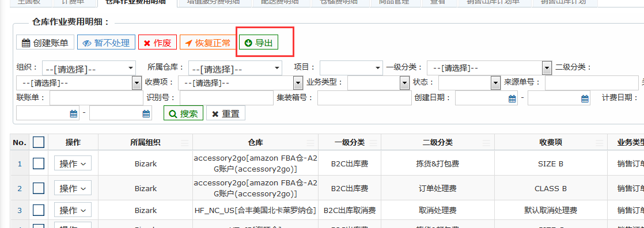
Task: Click the 导出 export button
Action: pos(259,43)
